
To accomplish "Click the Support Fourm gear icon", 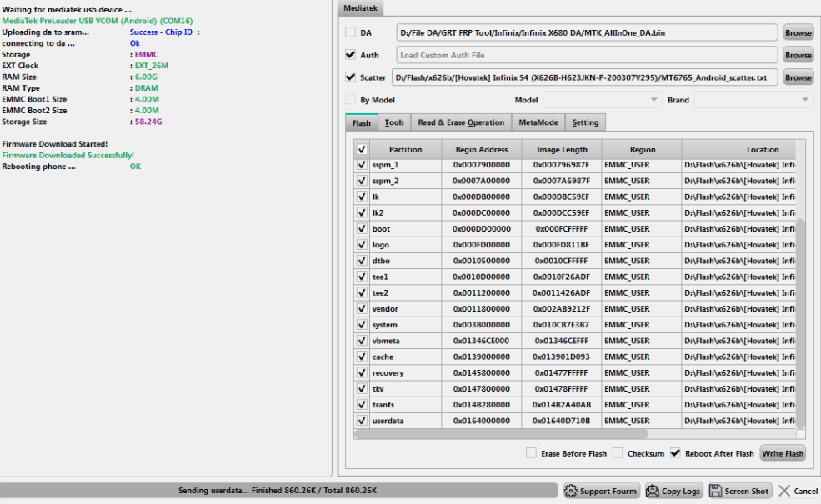I will (571, 491).
